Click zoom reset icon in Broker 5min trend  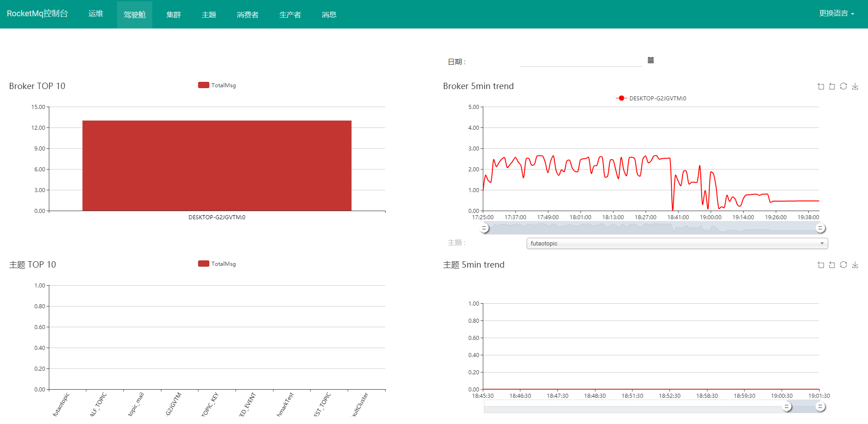coord(832,86)
